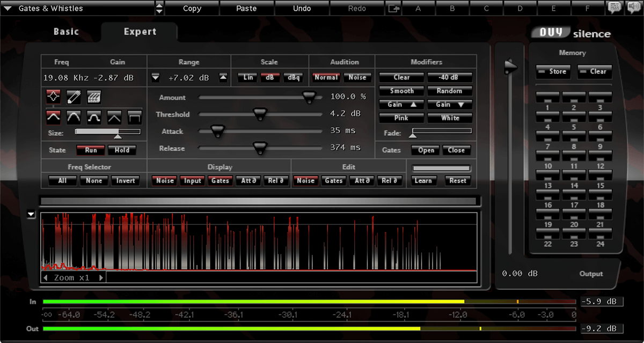
Task: Select preset slot B in top bar
Action: pyautogui.click(x=452, y=9)
